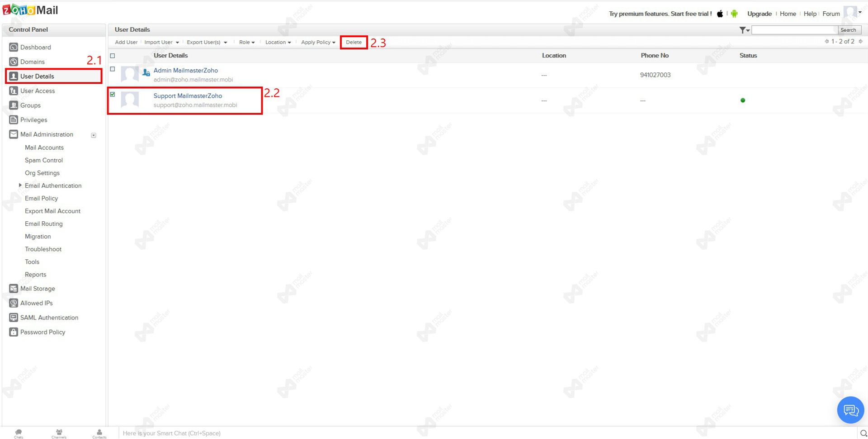Click the green status dot for Support MailmasterZoho
Viewport: 868px width, 439px height.
pyautogui.click(x=743, y=100)
